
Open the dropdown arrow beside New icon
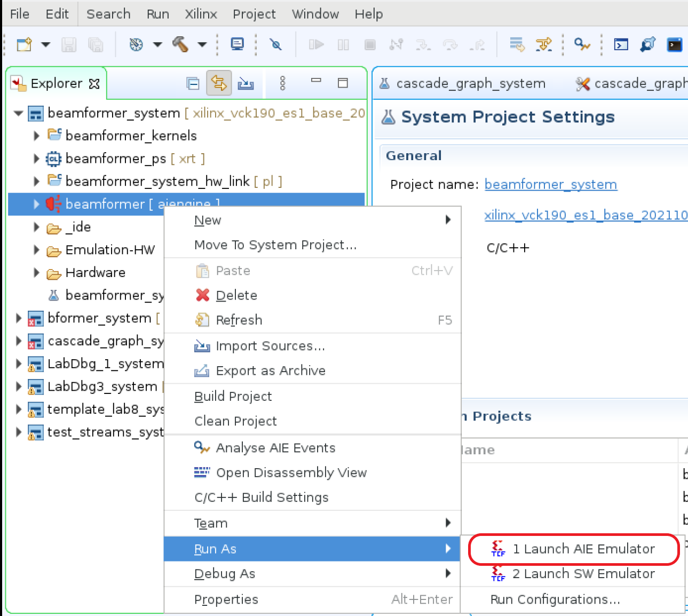point(46,44)
